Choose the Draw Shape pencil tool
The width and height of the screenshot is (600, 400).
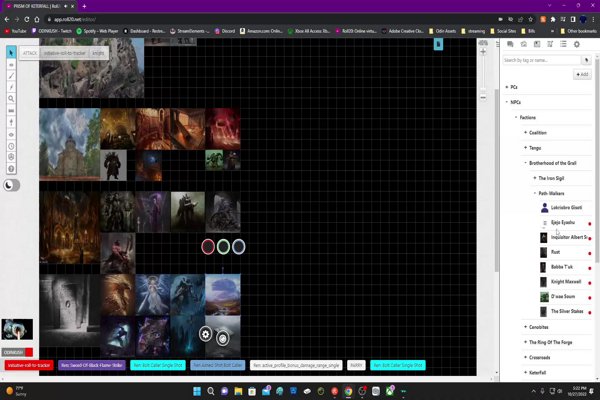click(11, 76)
